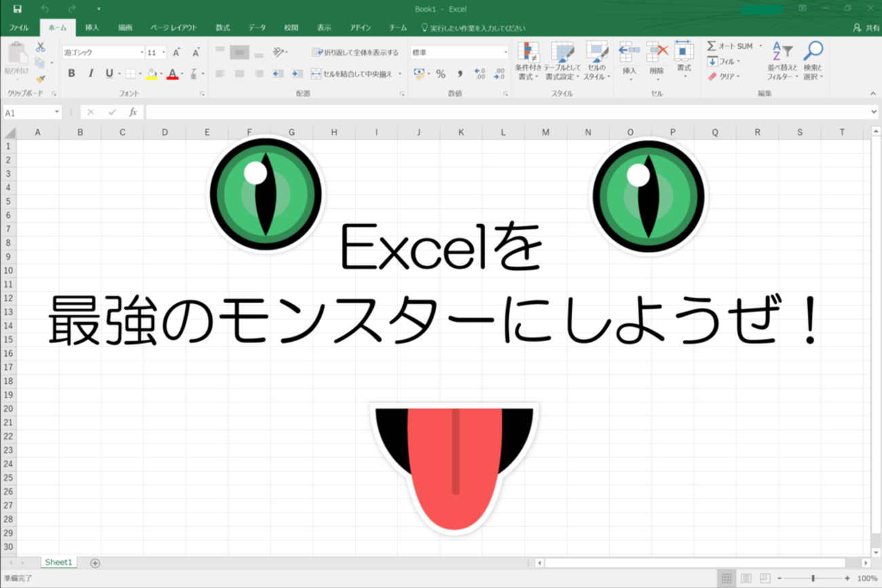The width and height of the screenshot is (882, 588).
Task: Open 条件付き書式 conditional formatting
Action: (528, 61)
